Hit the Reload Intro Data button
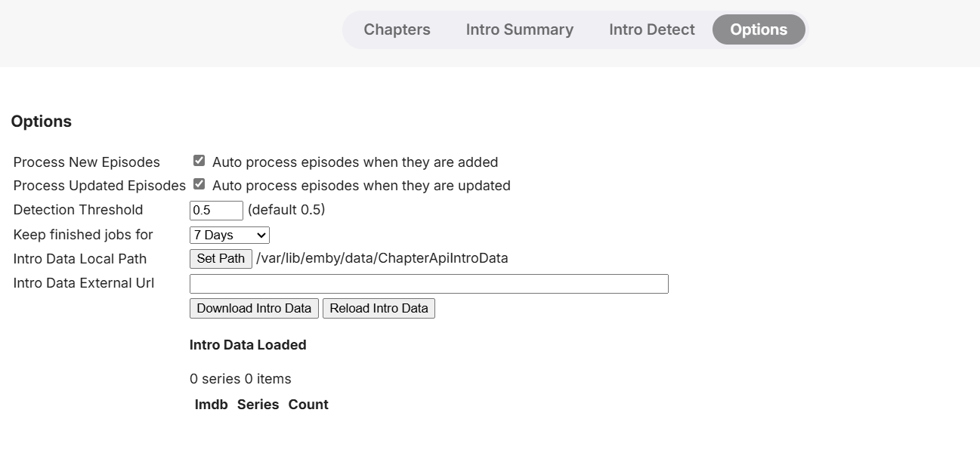 tap(379, 308)
